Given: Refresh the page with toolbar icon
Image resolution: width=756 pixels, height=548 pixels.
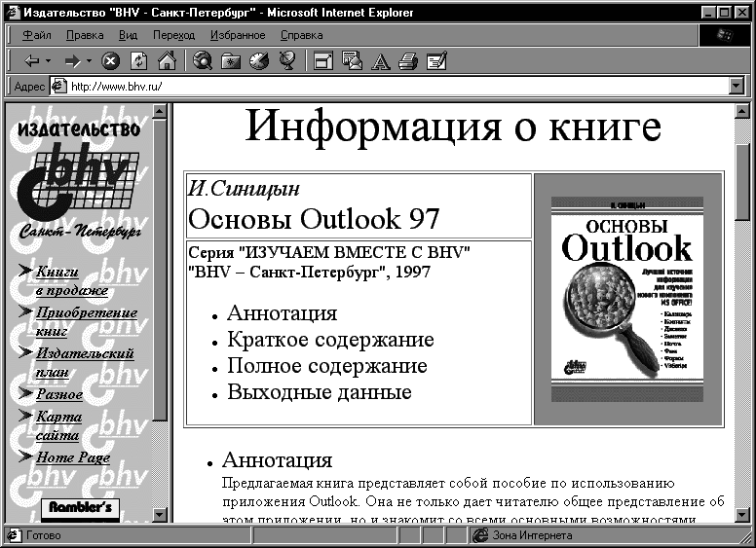Looking at the screenshot, I should [x=139, y=61].
